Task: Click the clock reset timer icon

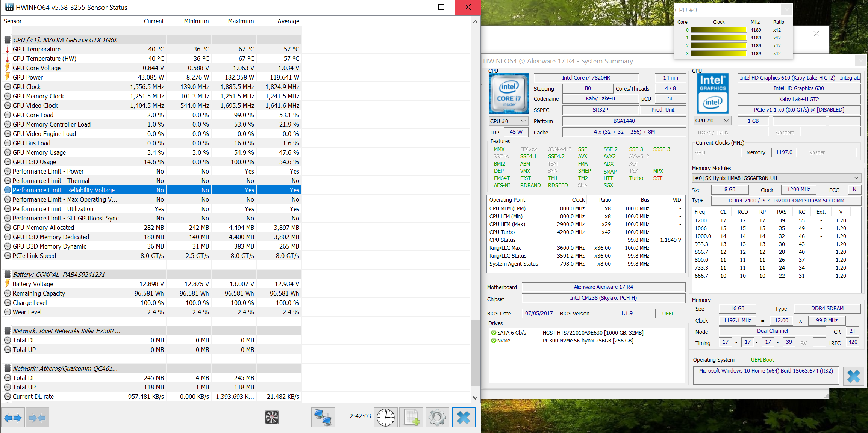Action: tap(386, 418)
